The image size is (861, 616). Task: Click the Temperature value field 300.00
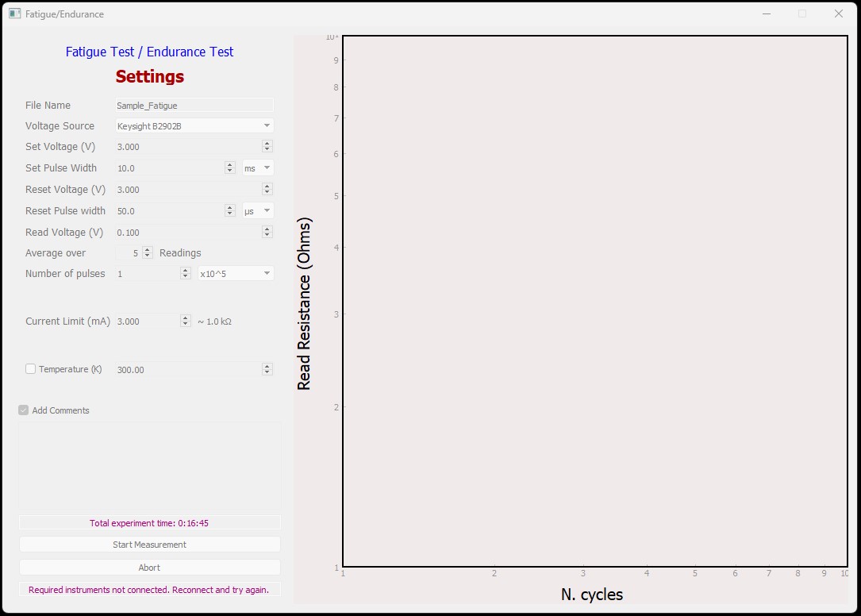pos(188,370)
